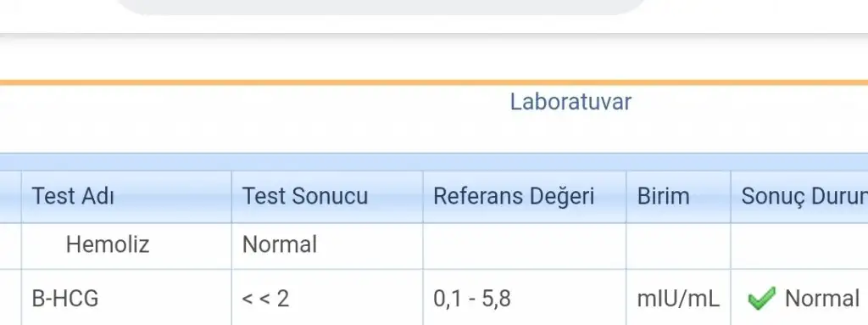Viewport: 868px width, 325px height.
Task: Click the empty status cell in Hemoliz row
Action: (x=799, y=246)
